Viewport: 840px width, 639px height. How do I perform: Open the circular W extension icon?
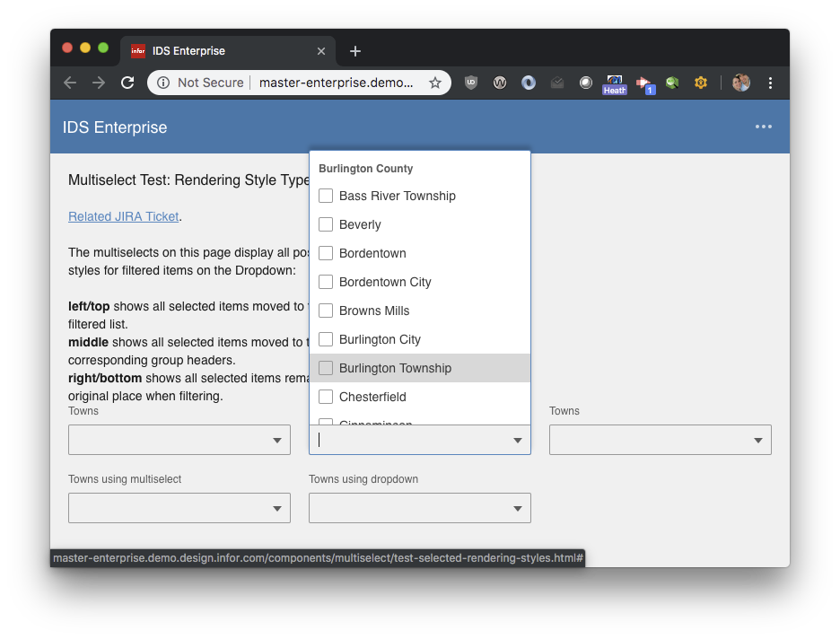[x=500, y=83]
